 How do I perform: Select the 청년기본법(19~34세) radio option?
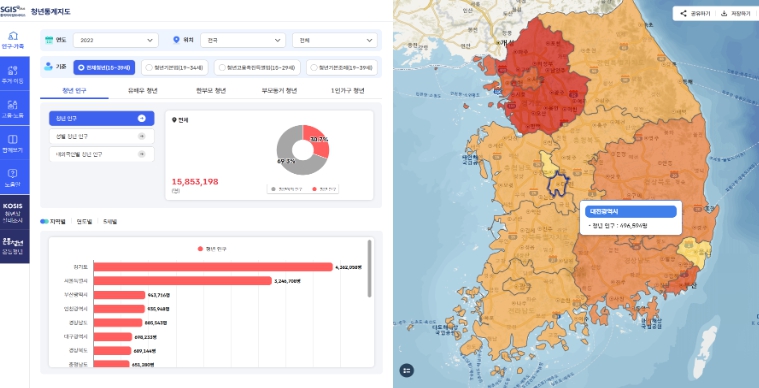pos(175,68)
